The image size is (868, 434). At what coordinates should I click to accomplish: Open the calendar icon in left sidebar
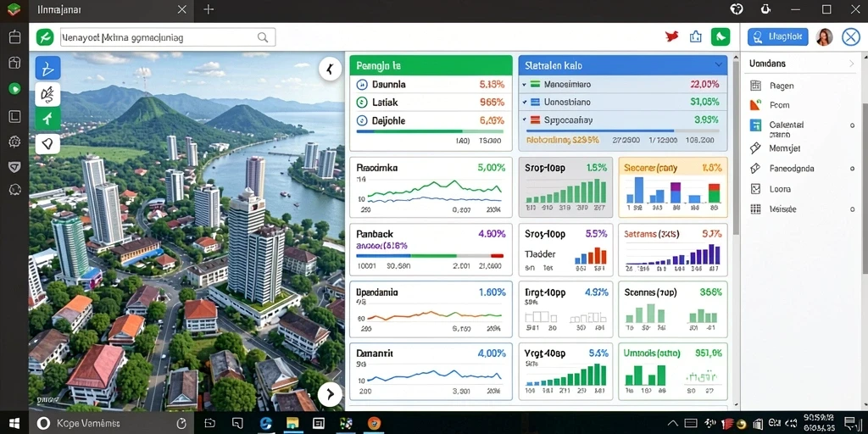point(14,37)
